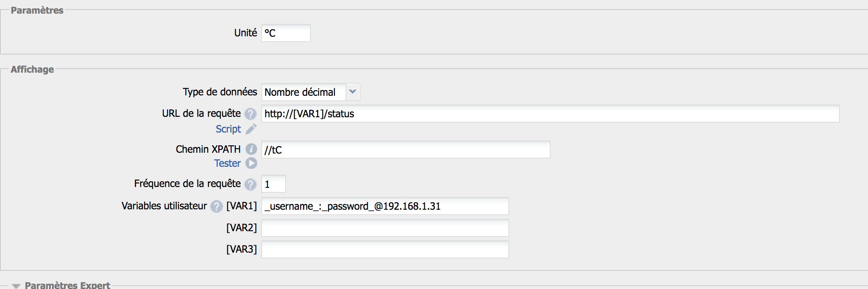Click the Paramètres Expert heading
This screenshot has width=868, height=289.
coord(67,285)
